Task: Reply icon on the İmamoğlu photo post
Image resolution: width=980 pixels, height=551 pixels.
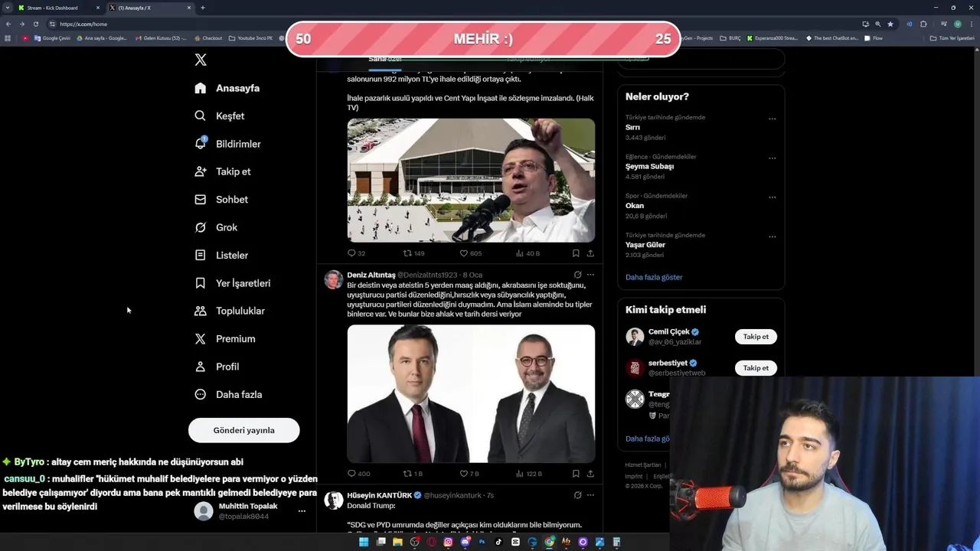Action: click(x=351, y=253)
